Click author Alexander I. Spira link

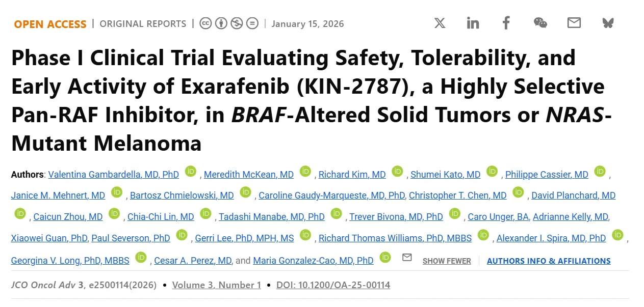pos(551,238)
